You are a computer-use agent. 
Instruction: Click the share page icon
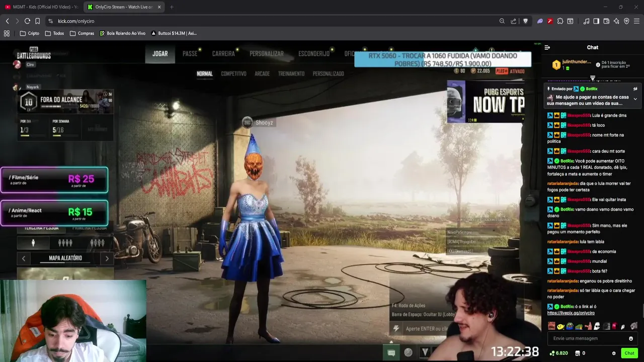tap(513, 21)
